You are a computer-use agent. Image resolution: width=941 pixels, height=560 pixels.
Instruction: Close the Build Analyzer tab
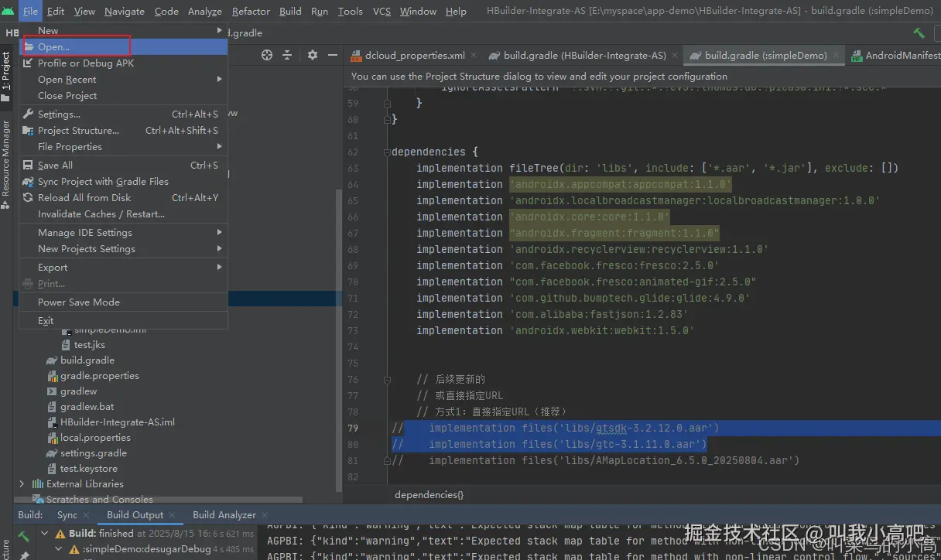(265, 515)
